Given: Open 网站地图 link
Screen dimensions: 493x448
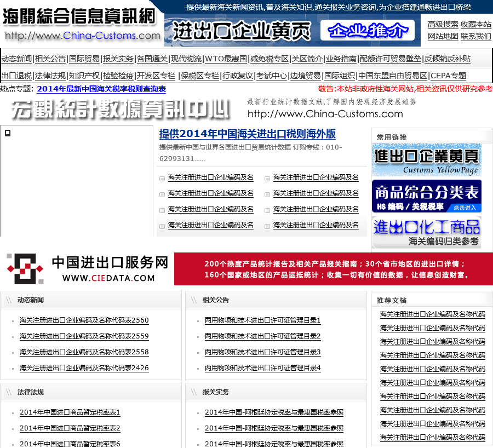Looking at the screenshot, I should [x=443, y=36].
